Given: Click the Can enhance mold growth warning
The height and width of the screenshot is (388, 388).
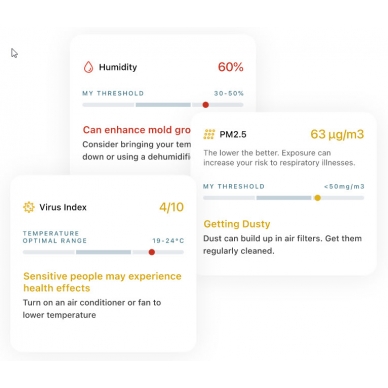Looking at the screenshot, I should tap(137, 130).
